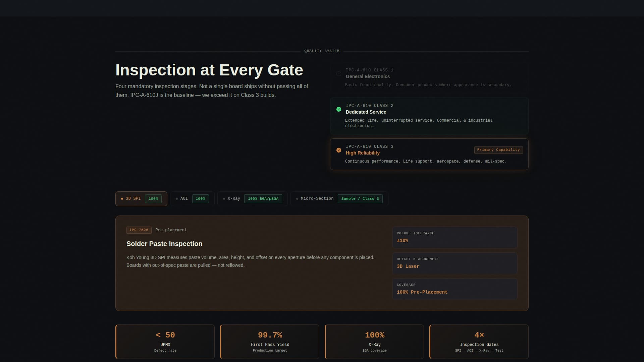This screenshot has width=644, height=362.
Task: Switch to the Micro-Section stage
Action: (339, 198)
